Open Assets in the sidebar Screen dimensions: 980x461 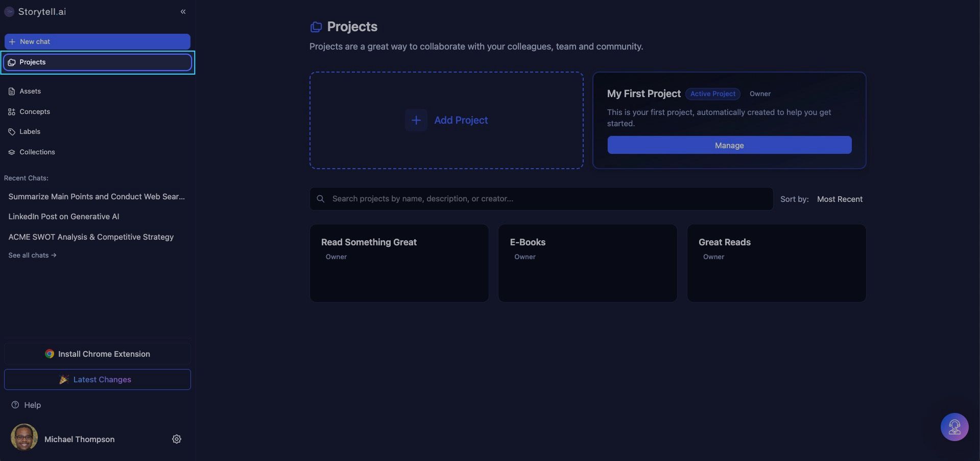coord(30,91)
